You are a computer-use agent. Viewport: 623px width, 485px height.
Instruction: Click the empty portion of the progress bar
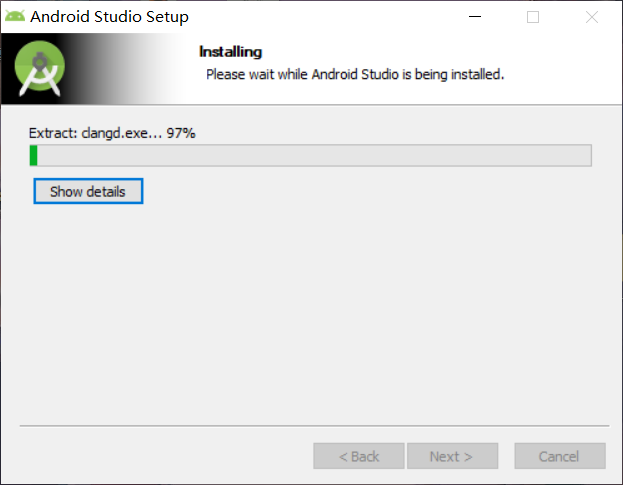pos(314,155)
